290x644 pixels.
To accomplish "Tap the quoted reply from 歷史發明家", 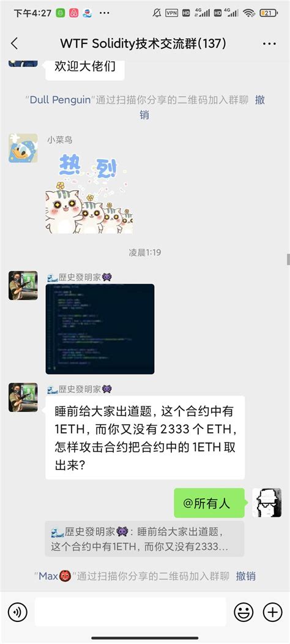I will click(x=144, y=539).
